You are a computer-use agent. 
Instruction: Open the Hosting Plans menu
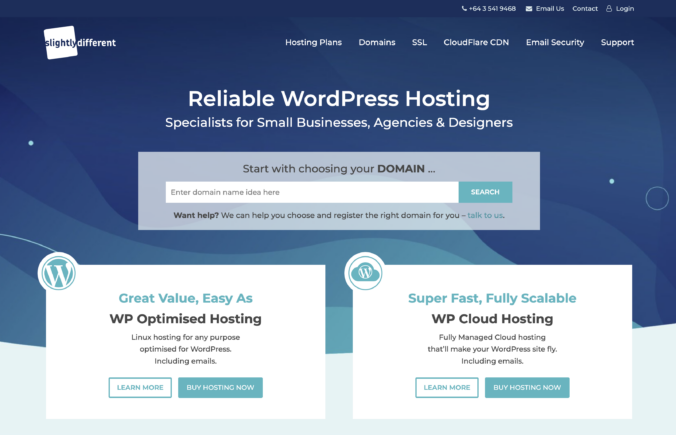pyautogui.click(x=313, y=42)
